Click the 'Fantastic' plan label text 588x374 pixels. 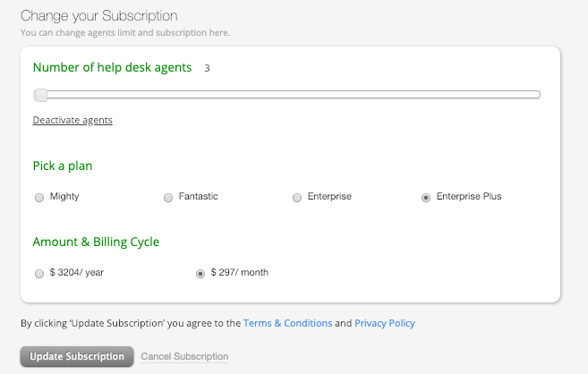198,197
